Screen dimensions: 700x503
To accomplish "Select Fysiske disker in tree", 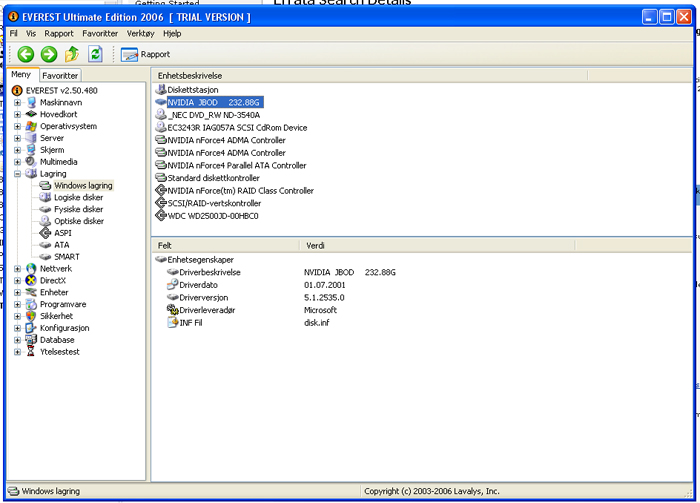I will pos(79,209).
